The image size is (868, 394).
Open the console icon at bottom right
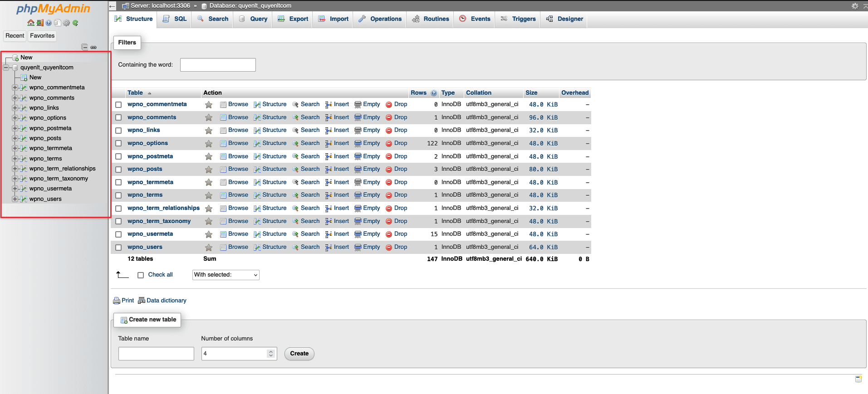point(858,379)
